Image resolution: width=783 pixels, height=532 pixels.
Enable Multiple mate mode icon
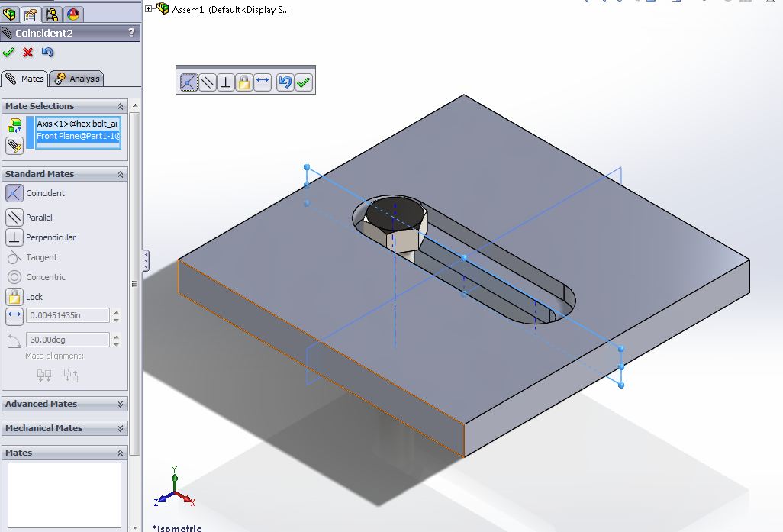(x=14, y=146)
